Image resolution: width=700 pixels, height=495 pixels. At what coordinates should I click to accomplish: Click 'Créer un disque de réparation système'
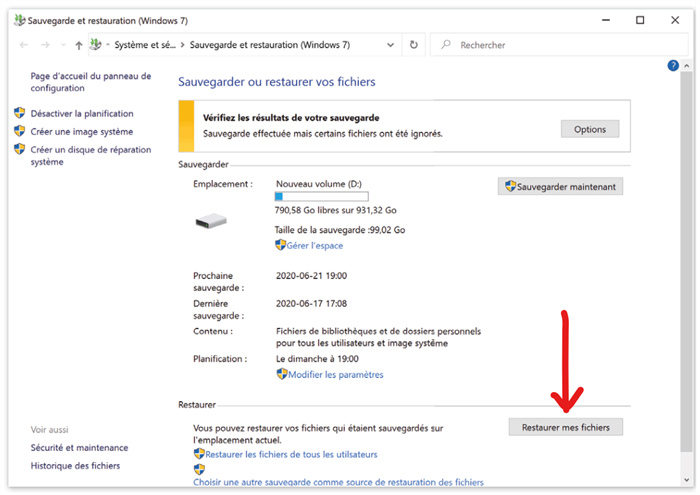(91, 155)
